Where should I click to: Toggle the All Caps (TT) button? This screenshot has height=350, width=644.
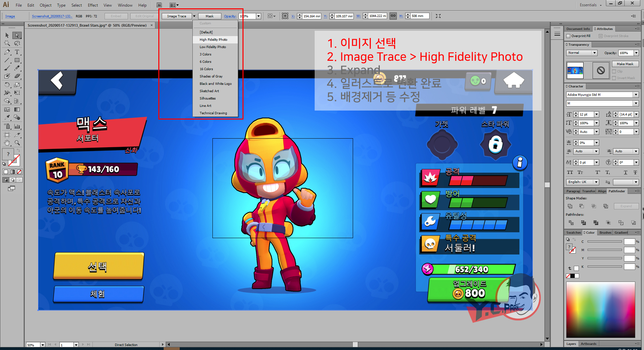click(570, 172)
